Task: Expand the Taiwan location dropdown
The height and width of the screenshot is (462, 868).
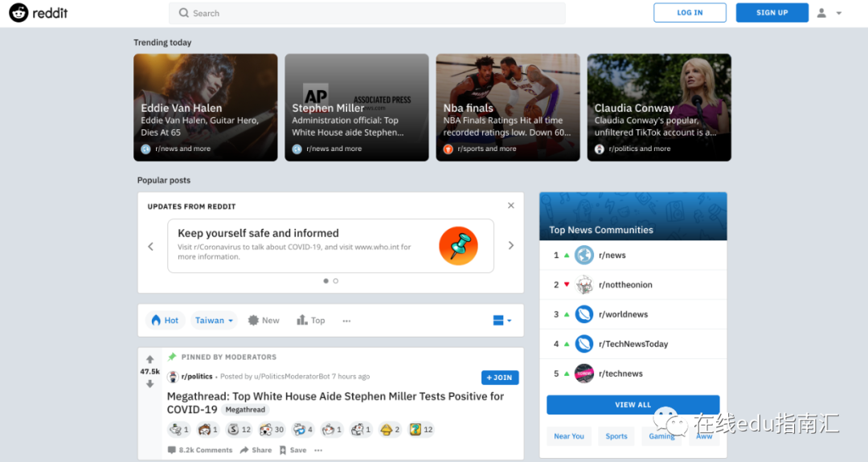Action: [214, 321]
